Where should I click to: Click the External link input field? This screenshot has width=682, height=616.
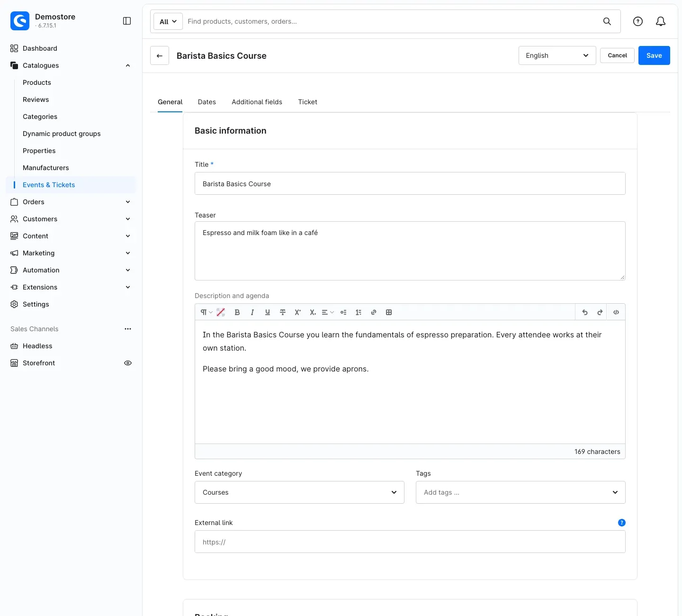[410, 542]
